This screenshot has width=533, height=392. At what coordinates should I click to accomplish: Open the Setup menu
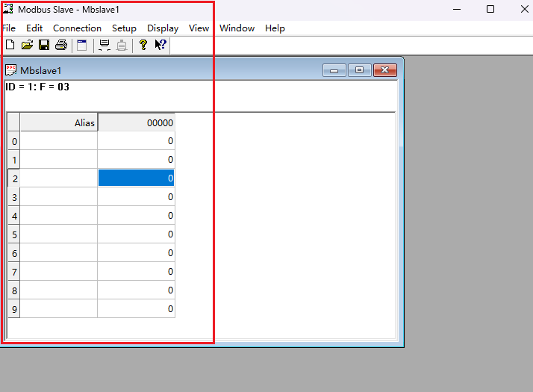pos(124,28)
